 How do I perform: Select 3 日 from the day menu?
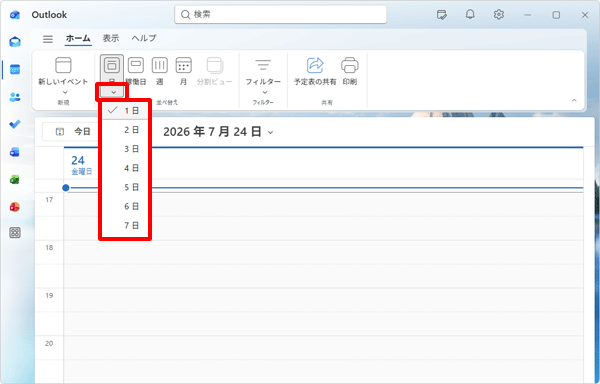pos(125,149)
